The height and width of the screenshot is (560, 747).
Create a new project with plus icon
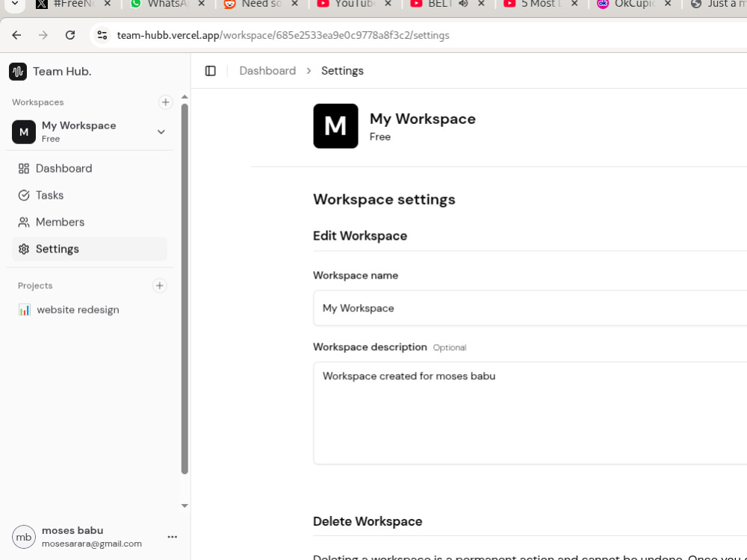(160, 286)
